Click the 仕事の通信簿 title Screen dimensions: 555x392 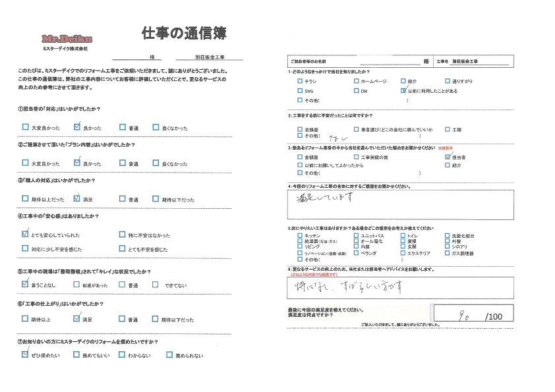(184, 33)
